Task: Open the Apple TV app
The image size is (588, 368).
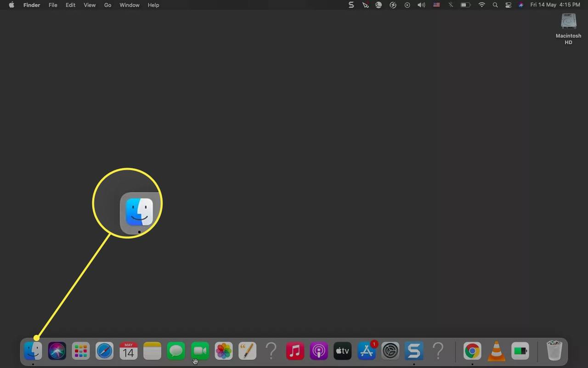Action: coord(343,351)
